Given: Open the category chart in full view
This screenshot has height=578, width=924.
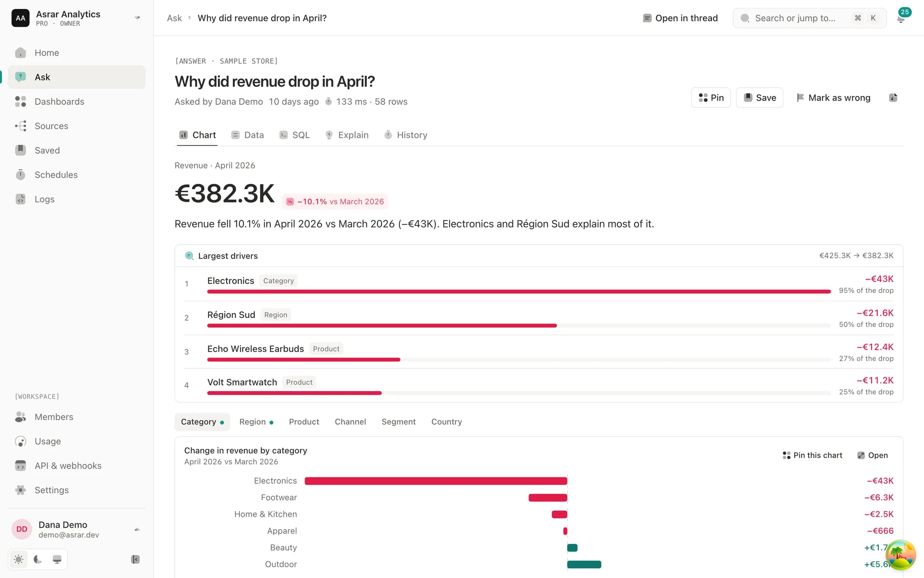Looking at the screenshot, I should 873,455.
